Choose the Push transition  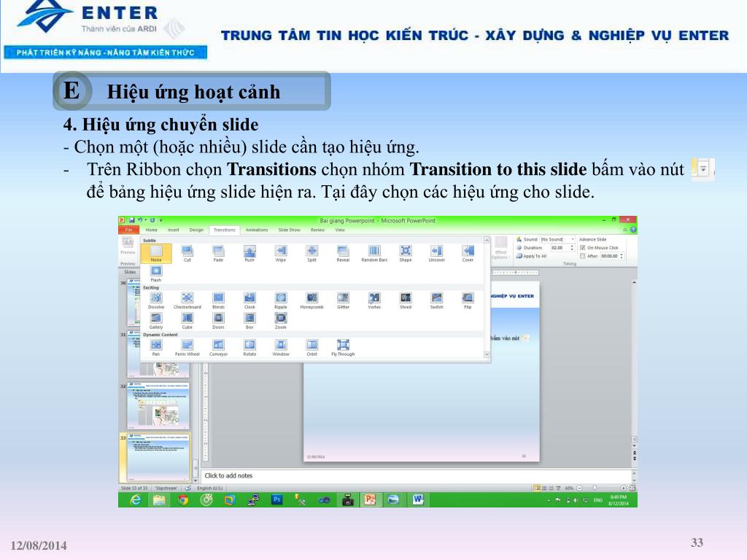point(249,253)
